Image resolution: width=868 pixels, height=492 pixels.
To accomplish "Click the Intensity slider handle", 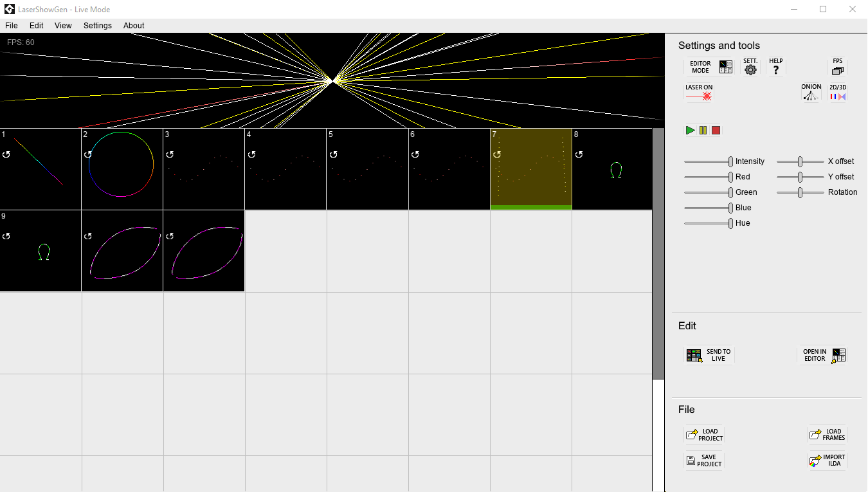I will click(x=730, y=161).
